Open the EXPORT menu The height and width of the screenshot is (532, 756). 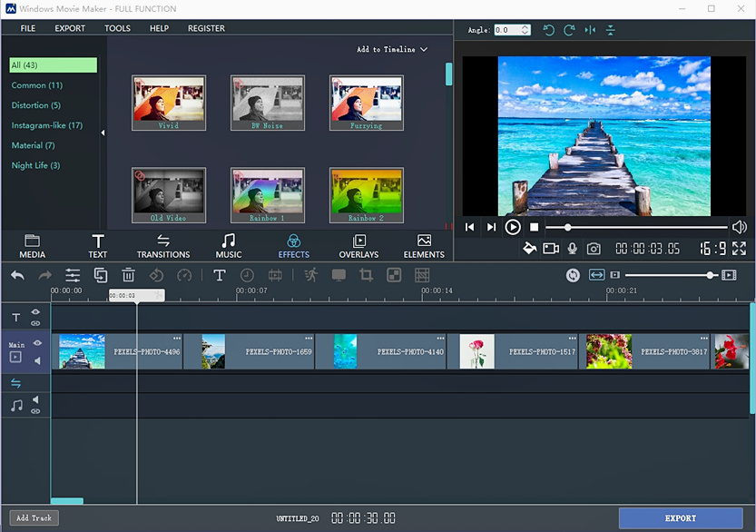70,28
